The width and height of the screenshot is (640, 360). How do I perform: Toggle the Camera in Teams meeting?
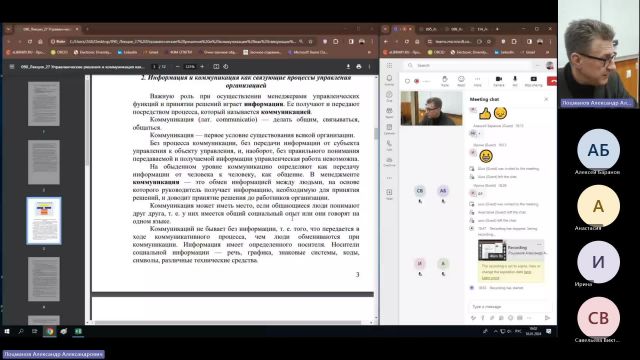pos(499,80)
